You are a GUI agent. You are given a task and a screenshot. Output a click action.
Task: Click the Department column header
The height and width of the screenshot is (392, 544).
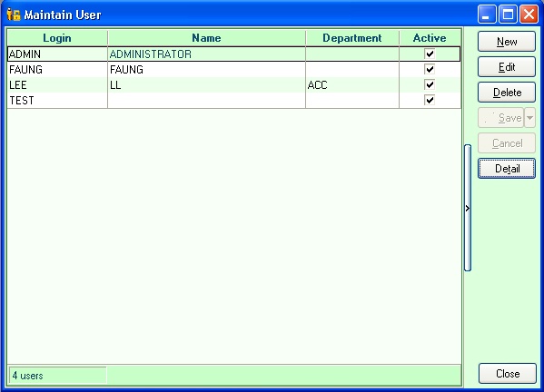point(352,38)
